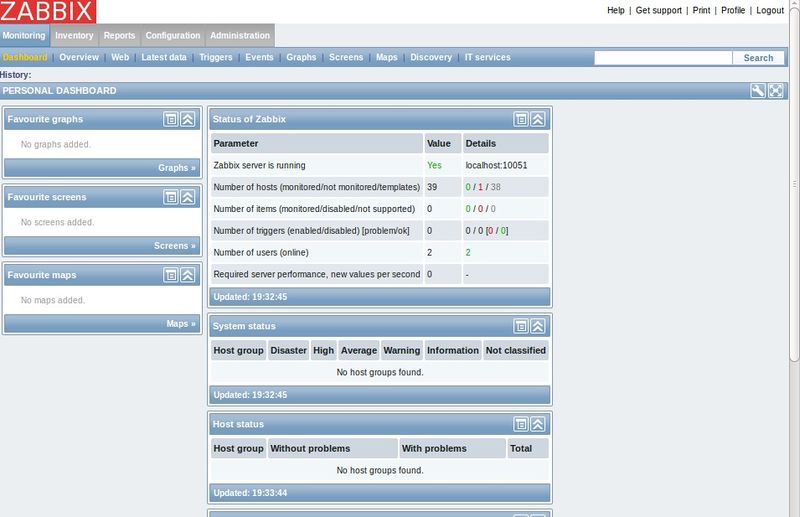The image size is (800, 517).
Task: Click the Zabbix logo
Action: (x=47, y=11)
